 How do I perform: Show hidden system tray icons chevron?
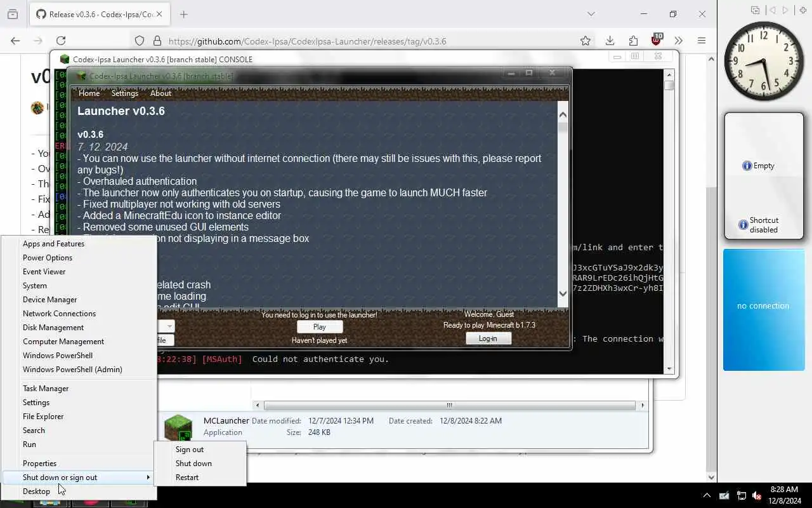[706, 495]
